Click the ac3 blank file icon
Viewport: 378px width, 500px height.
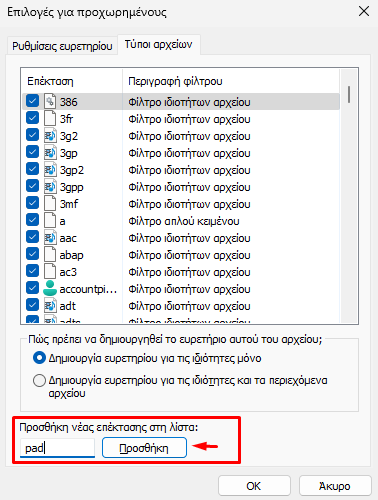click(x=50, y=271)
